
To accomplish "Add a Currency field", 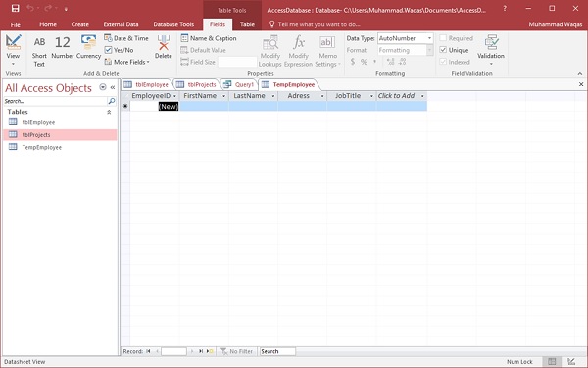I will (88, 48).
